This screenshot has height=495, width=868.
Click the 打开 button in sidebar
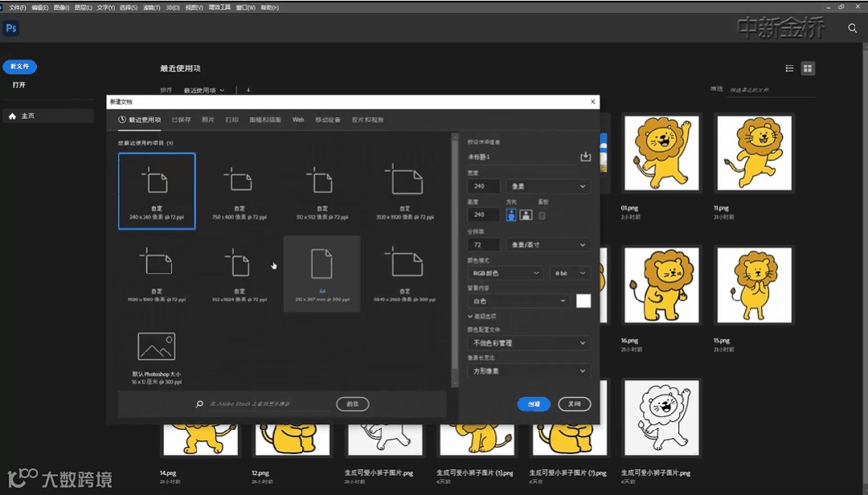19,84
